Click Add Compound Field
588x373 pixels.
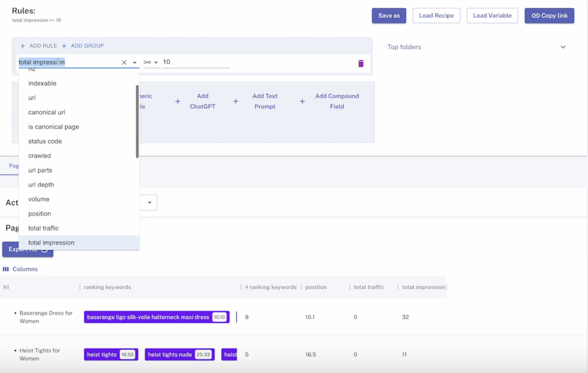(337, 101)
